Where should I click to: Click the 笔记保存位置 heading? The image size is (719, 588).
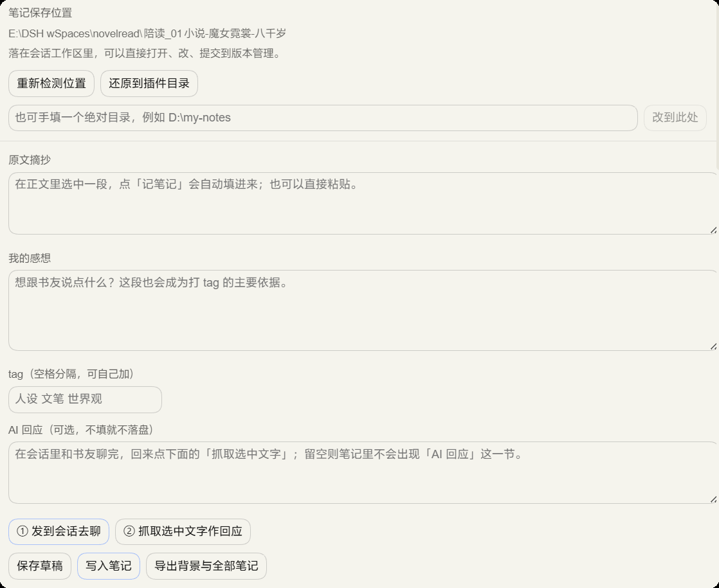click(41, 13)
